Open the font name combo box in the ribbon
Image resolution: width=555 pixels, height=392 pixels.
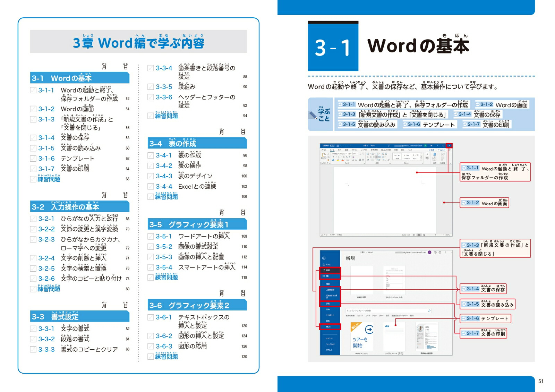click(x=342, y=154)
